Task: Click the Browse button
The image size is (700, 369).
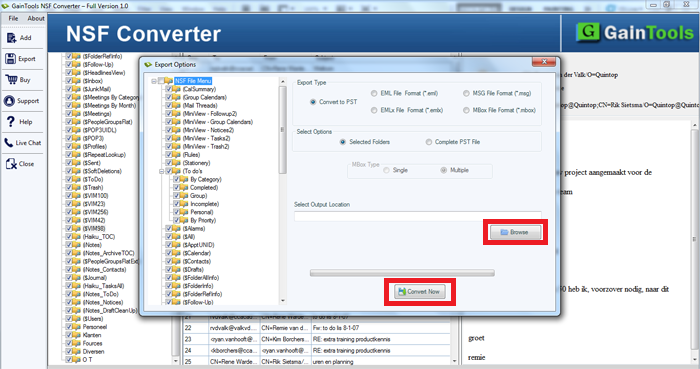Action: click(515, 232)
